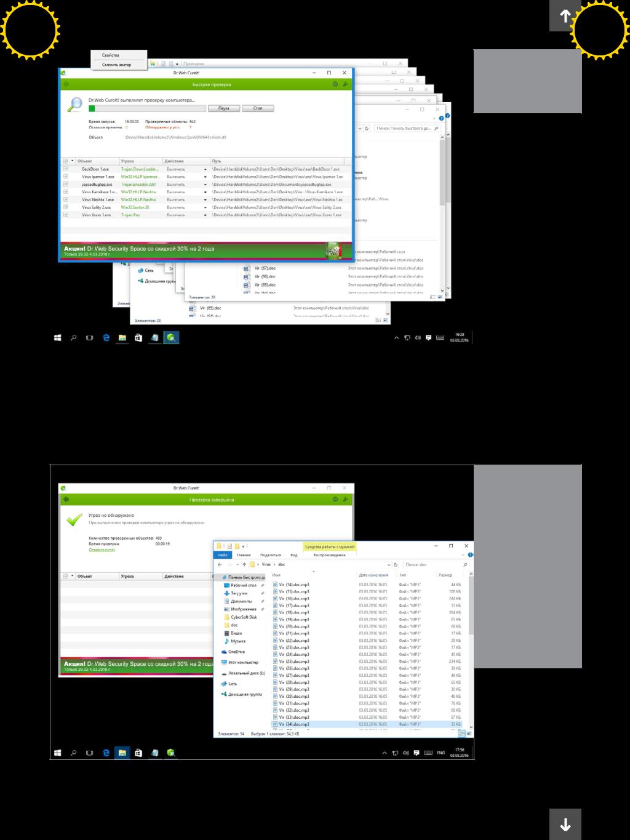Click Dr.Web Security Space banner in Быстрая проверка window
630x840 pixels.
[x=205, y=251]
